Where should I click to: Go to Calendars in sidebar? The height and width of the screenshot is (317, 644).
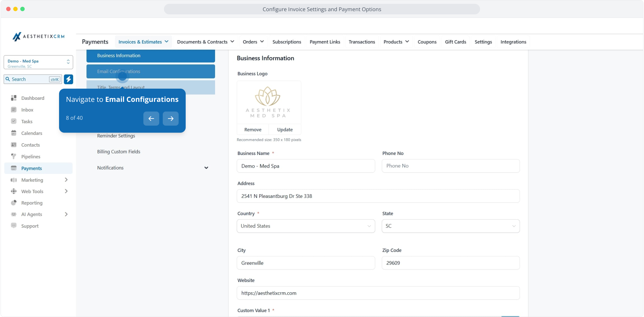click(x=31, y=133)
